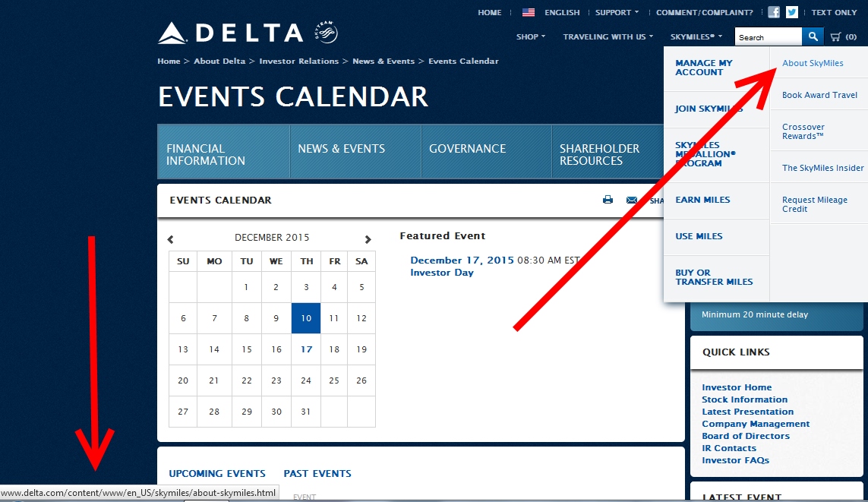Expand the Traveling With Us dropdown
The height and width of the screenshot is (502, 868).
(x=608, y=36)
